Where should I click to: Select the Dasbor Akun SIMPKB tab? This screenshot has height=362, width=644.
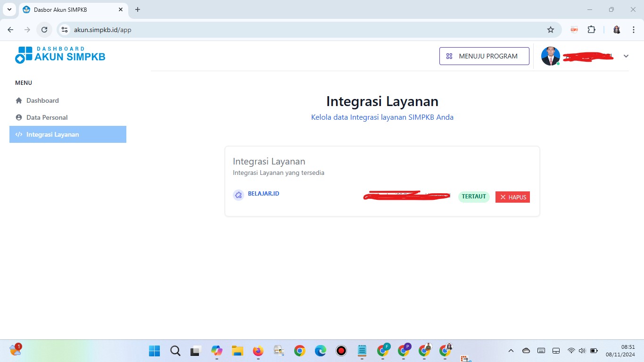[x=73, y=9]
